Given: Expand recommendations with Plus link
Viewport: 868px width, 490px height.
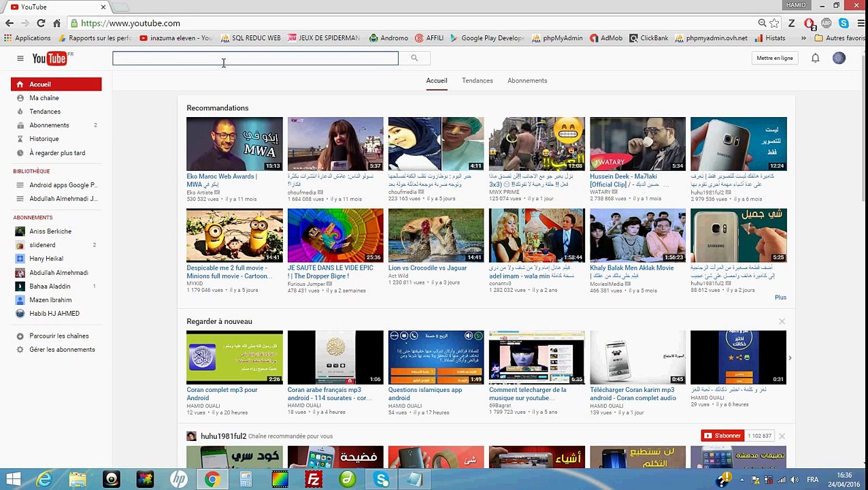Looking at the screenshot, I should tap(780, 297).
